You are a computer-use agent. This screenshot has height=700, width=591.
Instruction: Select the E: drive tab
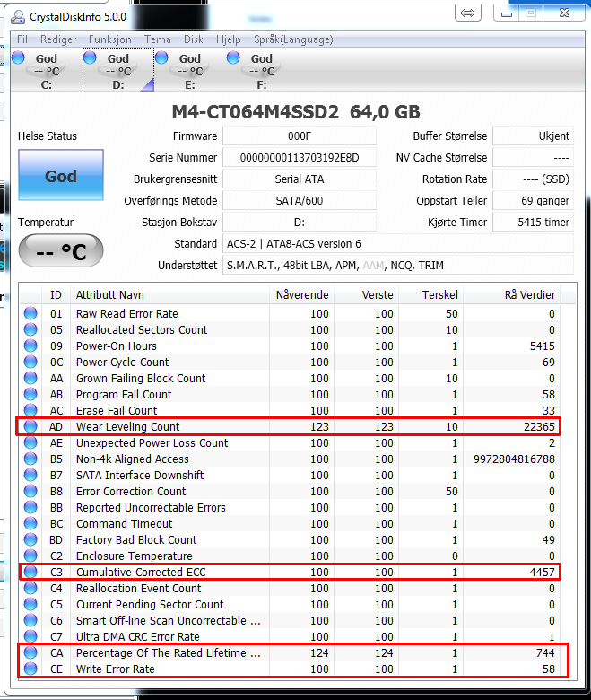coord(190,71)
